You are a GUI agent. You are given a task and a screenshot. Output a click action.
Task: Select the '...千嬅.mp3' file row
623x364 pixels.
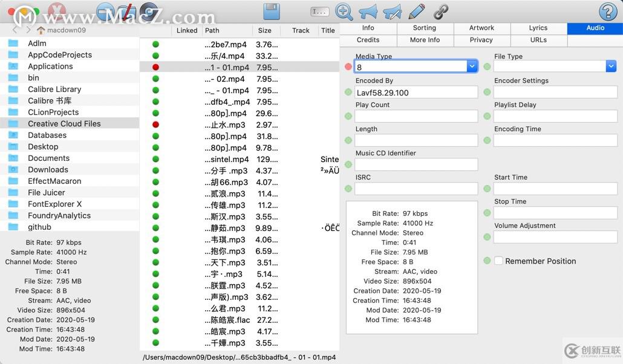[240, 343]
